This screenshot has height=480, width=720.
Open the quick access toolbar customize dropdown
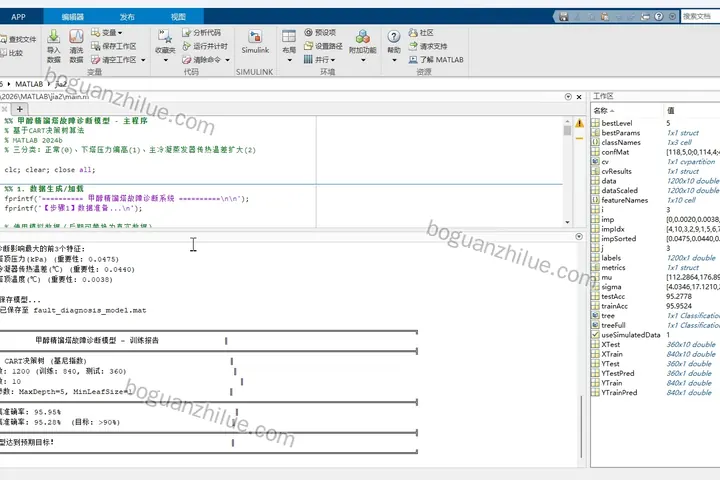pyautogui.click(x=672, y=17)
